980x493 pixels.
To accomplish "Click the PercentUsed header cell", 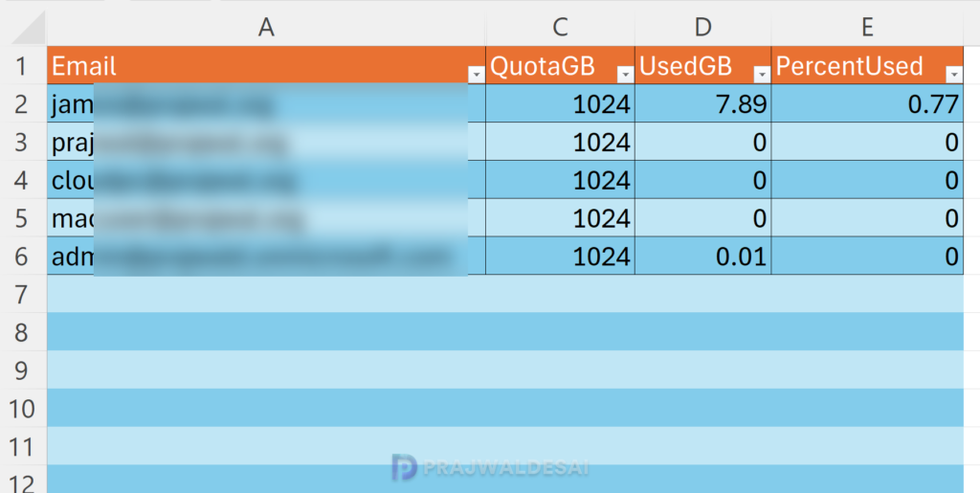I will [x=867, y=66].
